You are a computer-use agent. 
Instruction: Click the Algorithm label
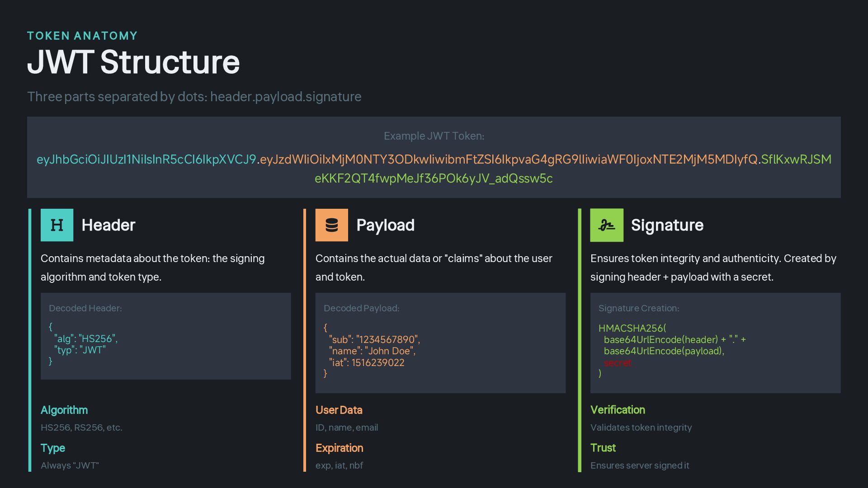point(64,410)
